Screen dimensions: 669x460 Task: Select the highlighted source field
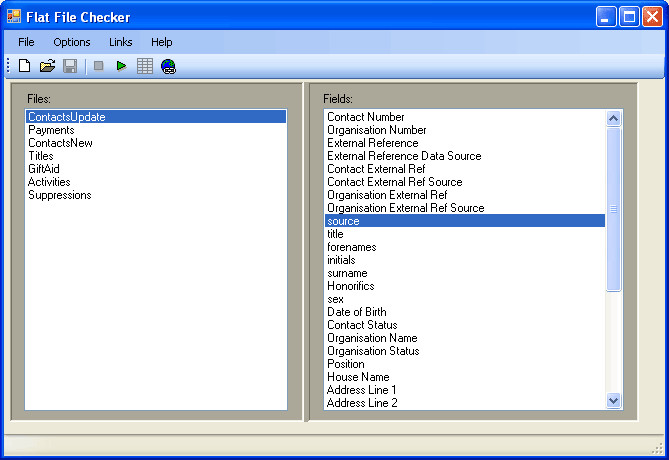(465, 221)
